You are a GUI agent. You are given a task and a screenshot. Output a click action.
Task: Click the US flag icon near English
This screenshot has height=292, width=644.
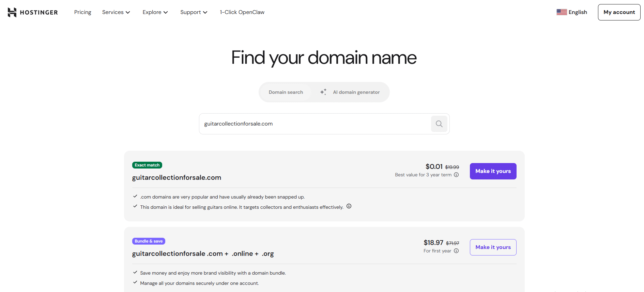coord(561,11)
